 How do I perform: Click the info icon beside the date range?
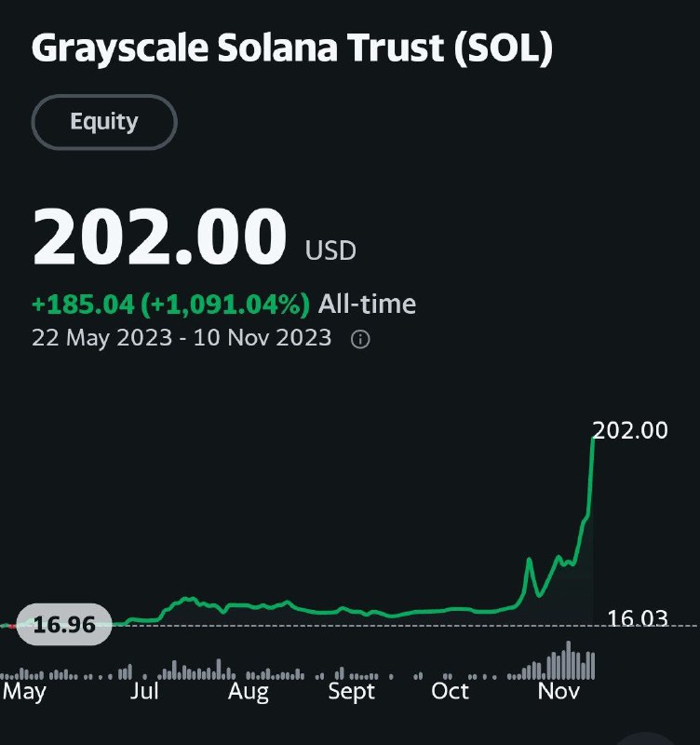click(x=360, y=339)
